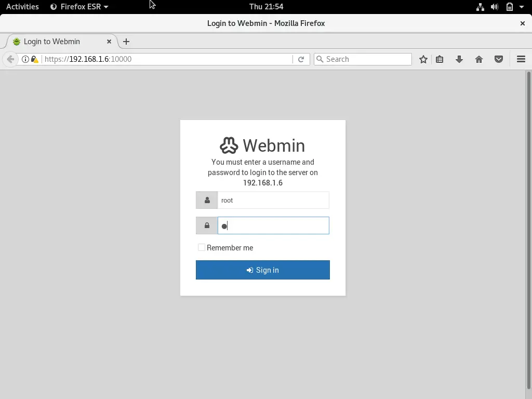This screenshot has height=399, width=532.
Task: Click the vertical page scrollbar
Action: point(528,230)
